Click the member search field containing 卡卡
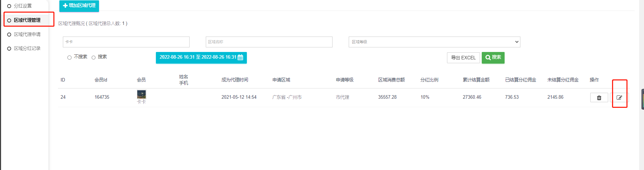The image size is (644, 170). pyautogui.click(x=126, y=42)
